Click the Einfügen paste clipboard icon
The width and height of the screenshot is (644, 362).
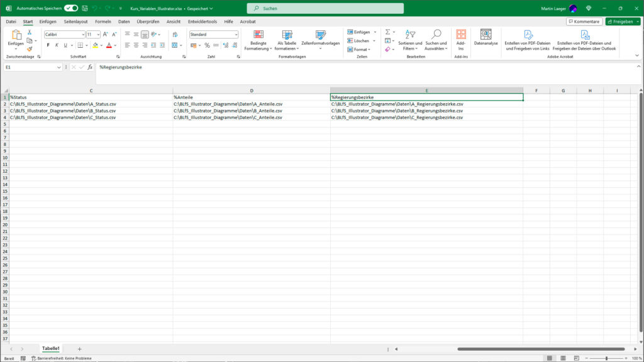tap(16, 35)
